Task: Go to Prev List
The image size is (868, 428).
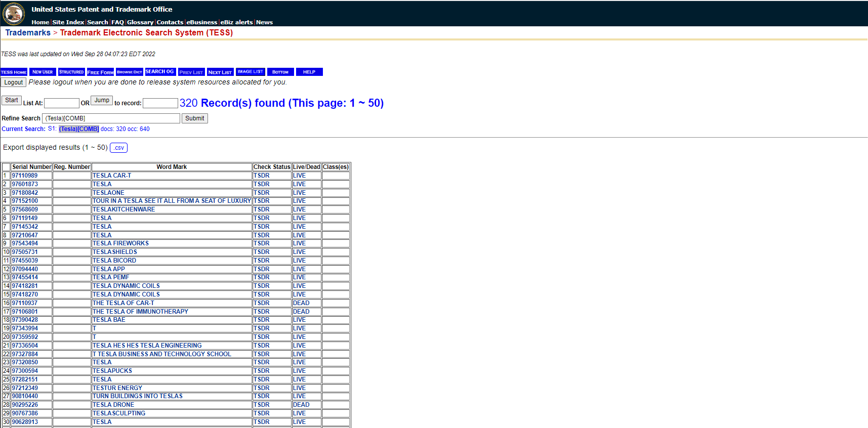Action: click(191, 72)
